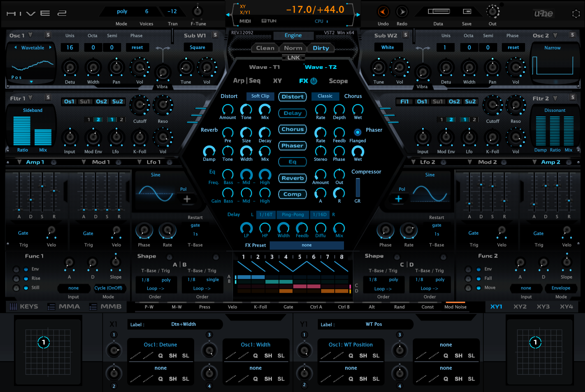585x392 pixels.
Task: Click the Delay effect module button
Action: click(x=292, y=113)
